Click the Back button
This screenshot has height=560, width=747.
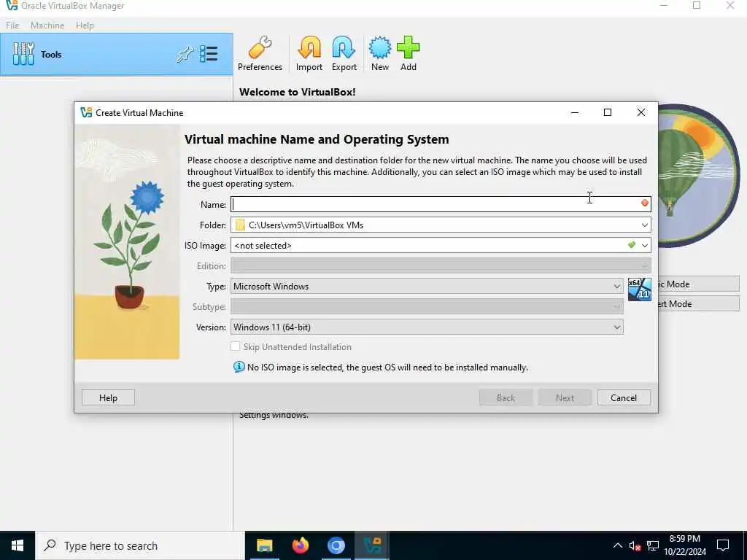tap(506, 397)
